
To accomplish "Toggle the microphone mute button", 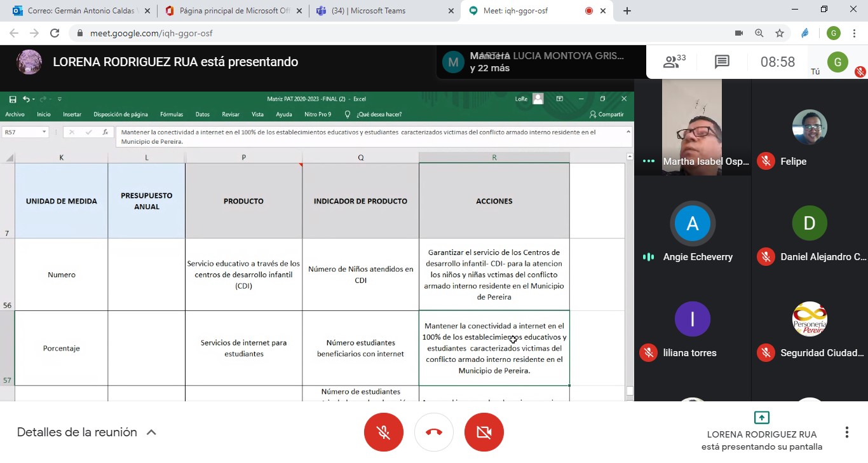I will [383, 432].
